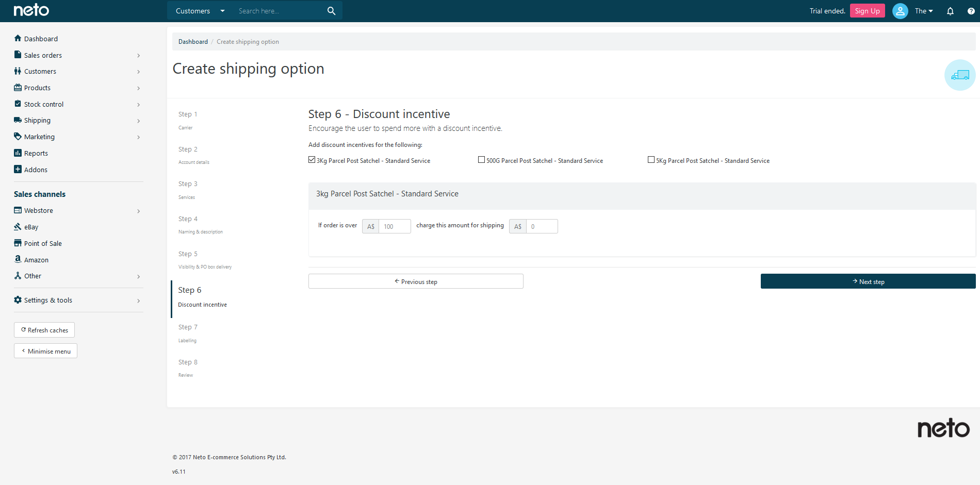
Task: Expand the Stock control submenu chevron
Action: click(138, 105)
